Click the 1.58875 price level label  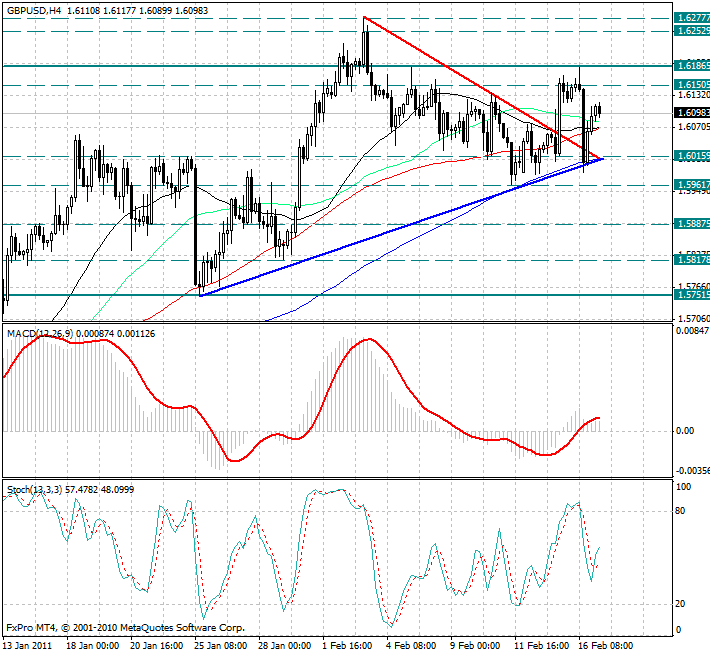pos(692,224)
